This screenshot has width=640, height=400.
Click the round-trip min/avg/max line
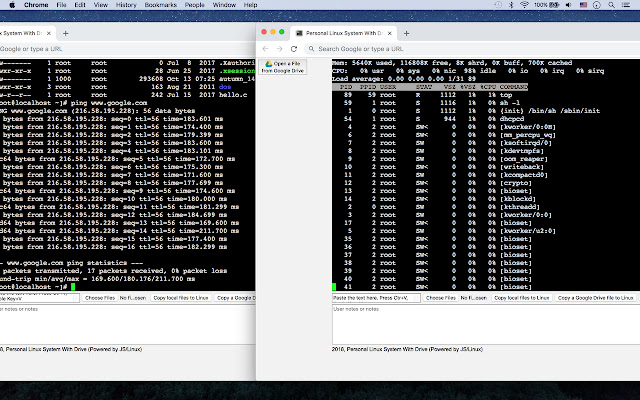coord(98,279)
